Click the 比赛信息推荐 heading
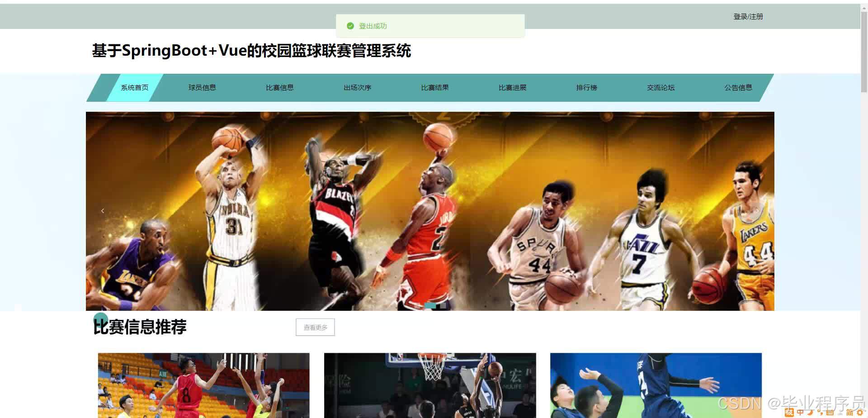Screen dimensions: 868x418 click(140, 327)
